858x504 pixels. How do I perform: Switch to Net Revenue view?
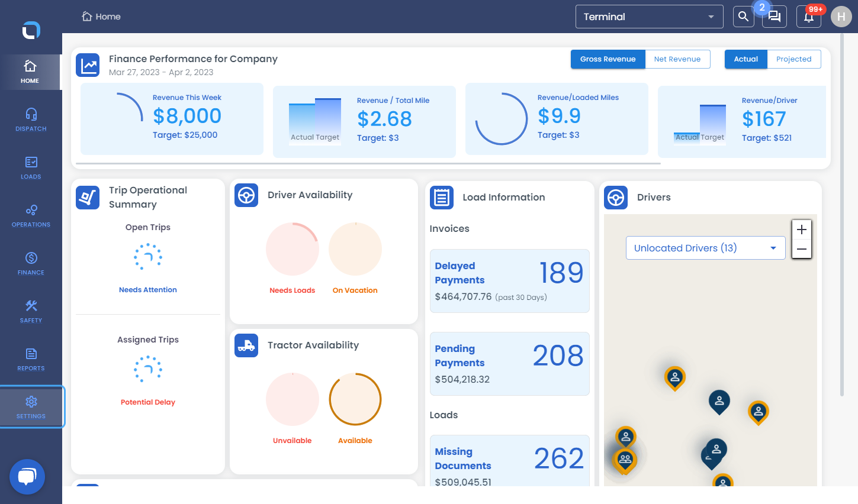(677, 59)
